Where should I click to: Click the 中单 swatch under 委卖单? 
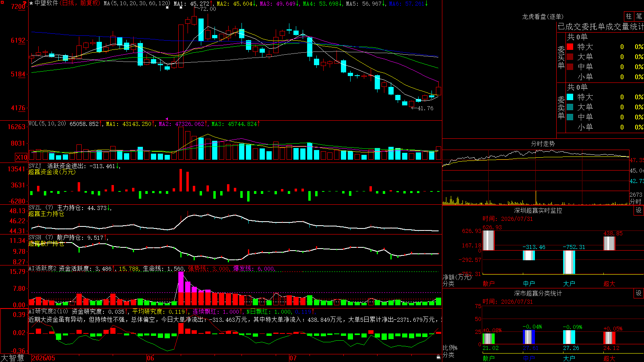(x=570, y=117)
